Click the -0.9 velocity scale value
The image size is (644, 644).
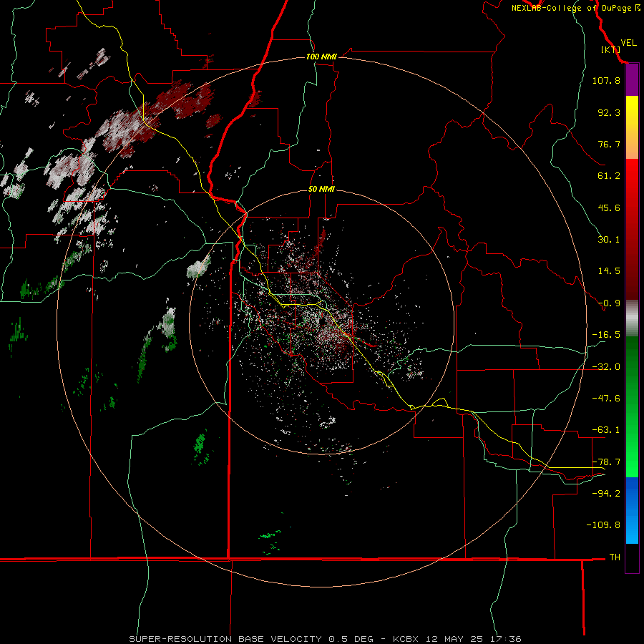[609, 303]
